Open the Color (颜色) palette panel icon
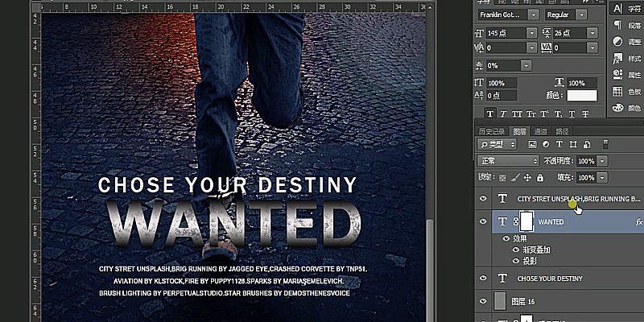This screenshot has height=322, width=644. pos(617,108)
